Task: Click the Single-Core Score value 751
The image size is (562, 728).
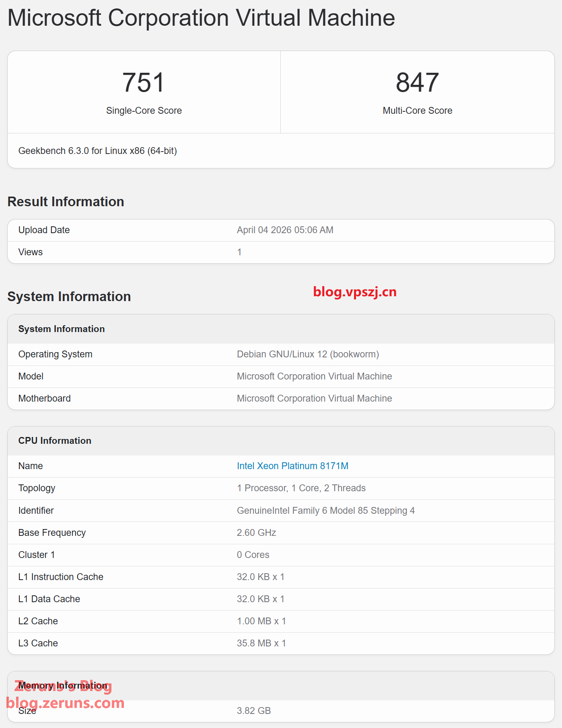Action: pos(144,83)
